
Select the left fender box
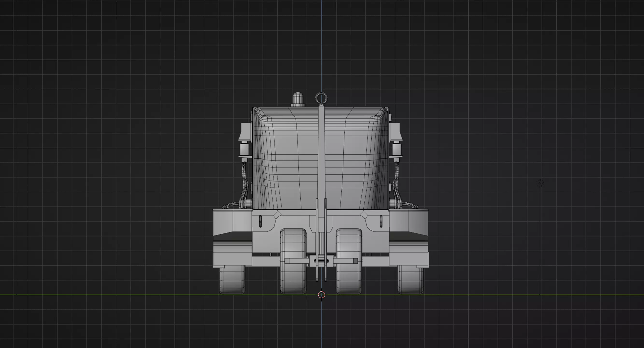coord(232,238)
